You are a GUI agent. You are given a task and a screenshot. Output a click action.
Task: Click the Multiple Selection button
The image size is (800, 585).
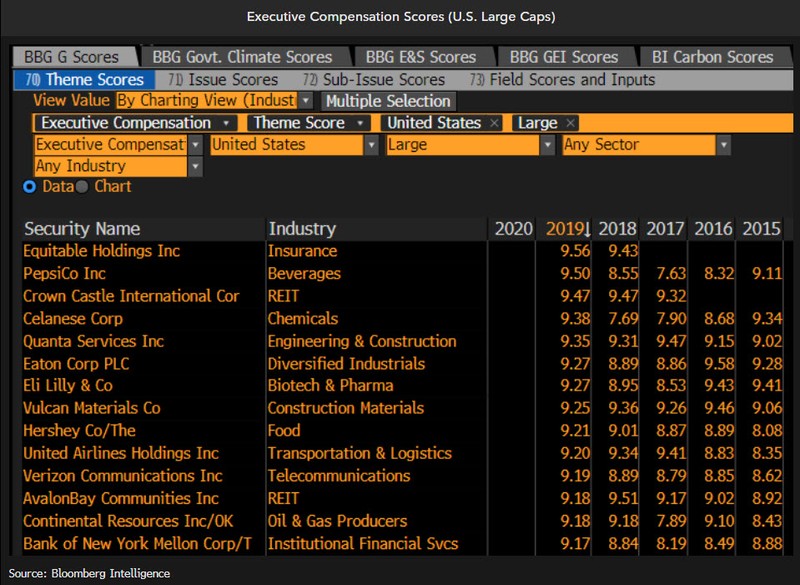pyautogui.click(x=388, y=101)
